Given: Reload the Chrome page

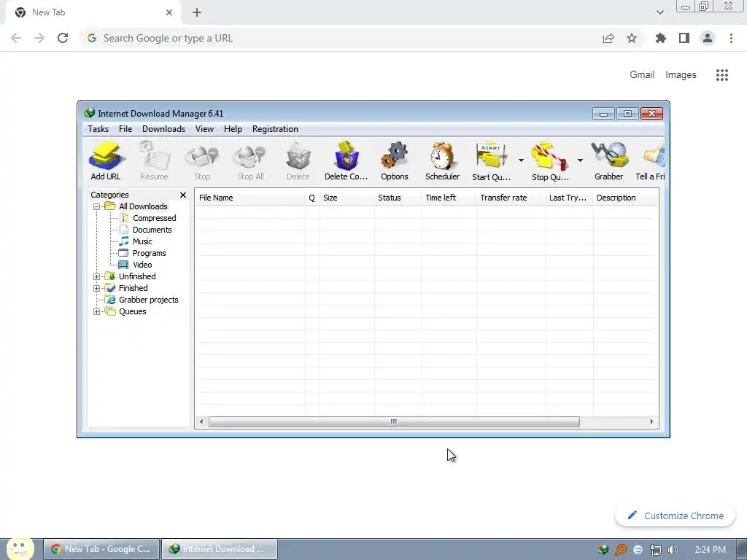Looking at the screenshot, I should point(63,38).
